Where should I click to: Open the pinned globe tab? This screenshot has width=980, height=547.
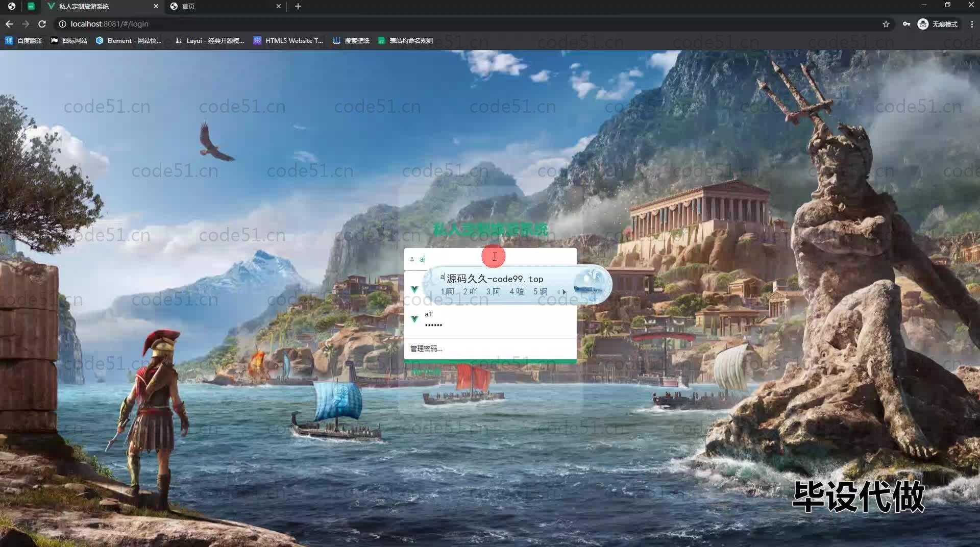tap(11, 6)
